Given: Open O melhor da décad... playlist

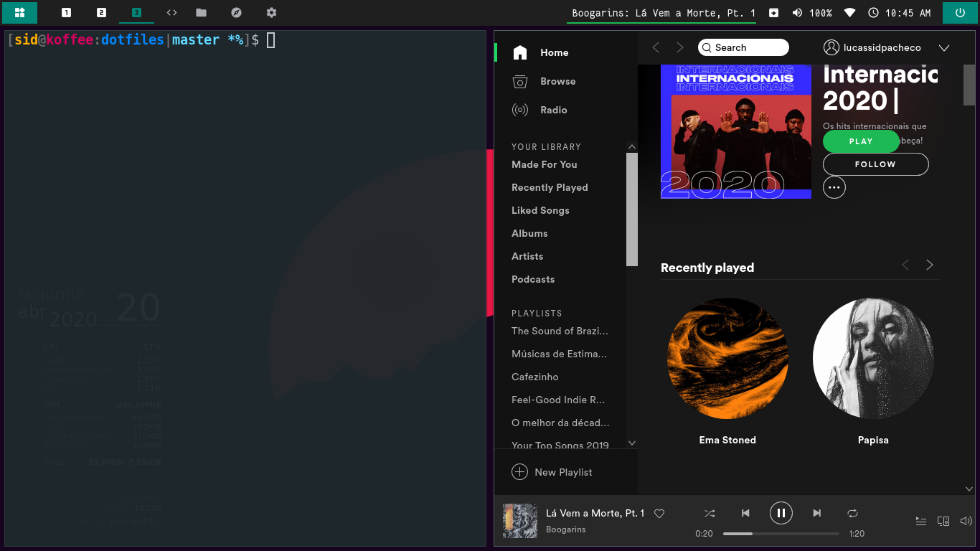Looking at the screenshot, I should 560,423.
